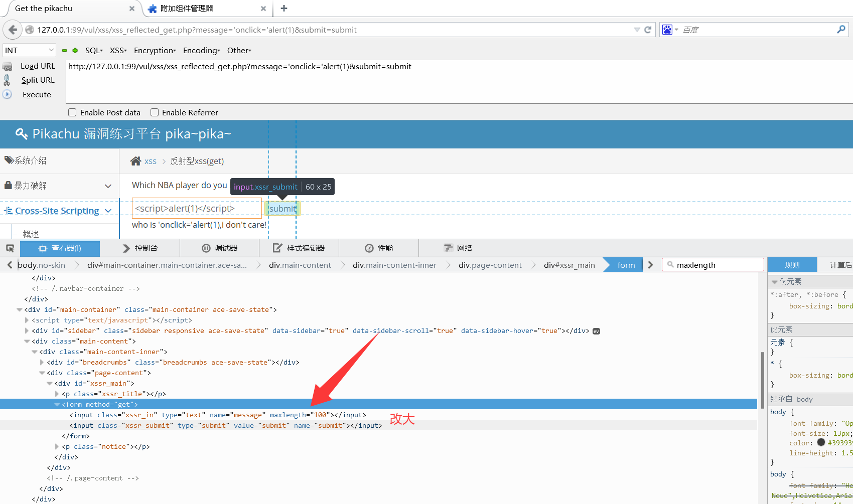Open the Encryption menu
The image size is (853, 504).
(155, 50)
